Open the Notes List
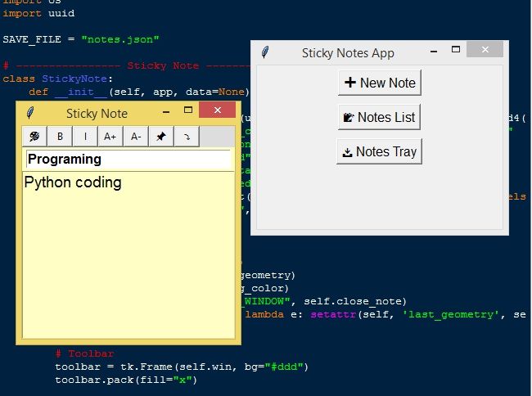Image resolution: width=532 pixels, height=396 pixels. click(380, 117)
